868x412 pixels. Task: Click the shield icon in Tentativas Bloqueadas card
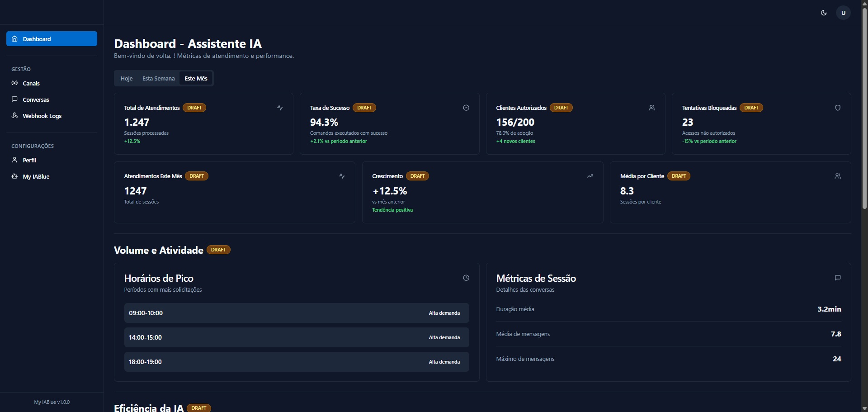pyautogui.click(x=838, y=108)
